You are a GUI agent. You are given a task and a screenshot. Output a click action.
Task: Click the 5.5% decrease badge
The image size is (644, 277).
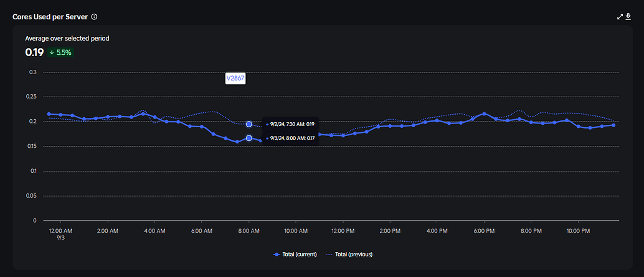point(60,52)
